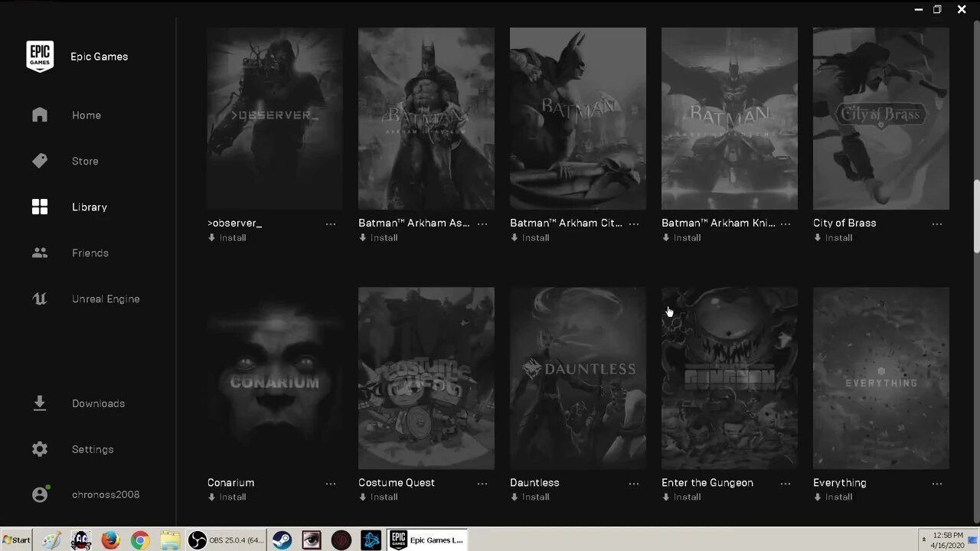Open the Battle.net taskbar icon
The width and height of the screenshot is (980, 551).
tap(371, 540)
